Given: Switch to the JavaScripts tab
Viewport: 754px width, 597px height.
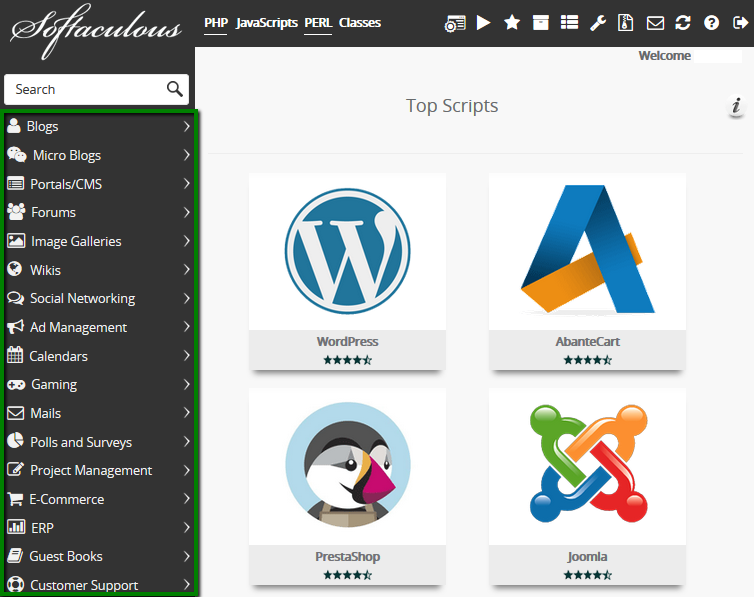Looking at the screenshot, I should pos(267,23).
